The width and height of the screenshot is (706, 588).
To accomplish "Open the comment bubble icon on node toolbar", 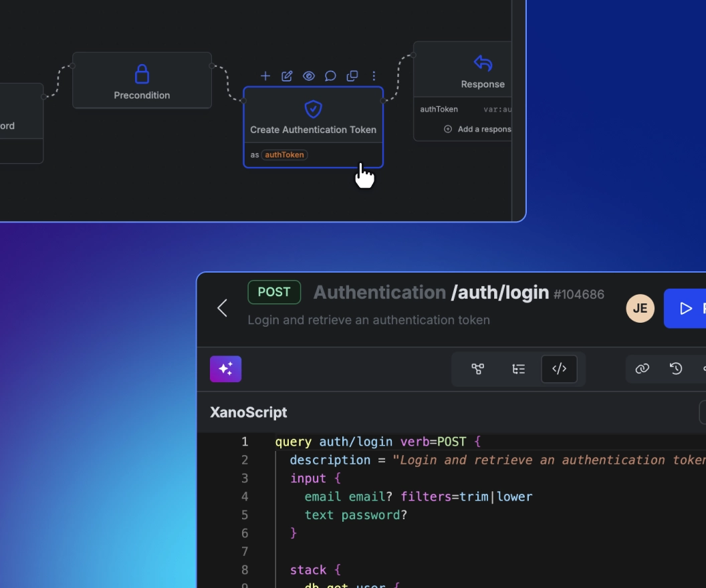I will (330, 76).
